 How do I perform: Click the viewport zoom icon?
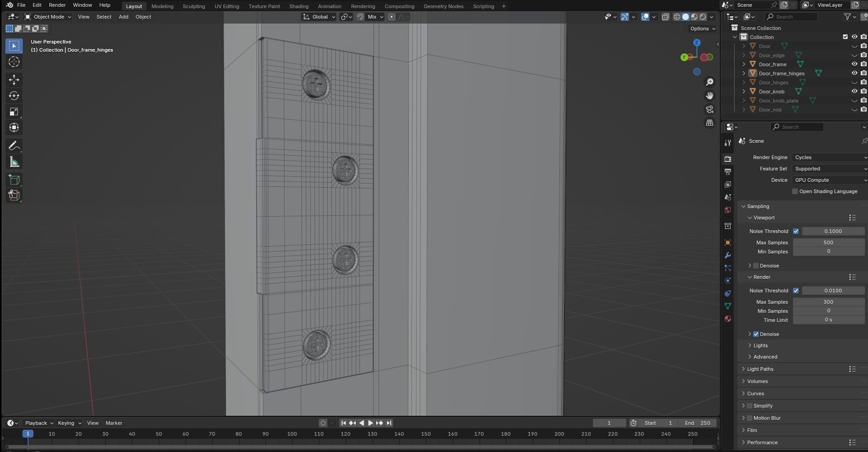(x=710, y=82)
